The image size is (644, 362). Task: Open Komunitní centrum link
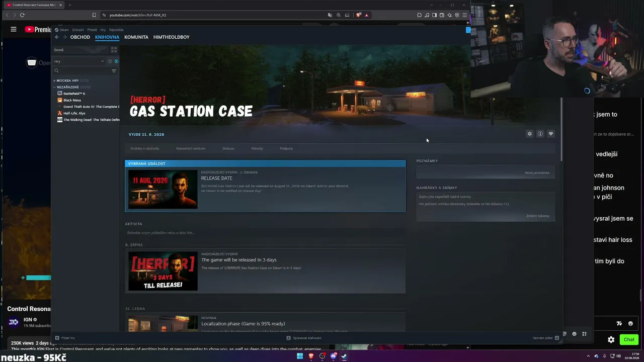pos(191,148)
